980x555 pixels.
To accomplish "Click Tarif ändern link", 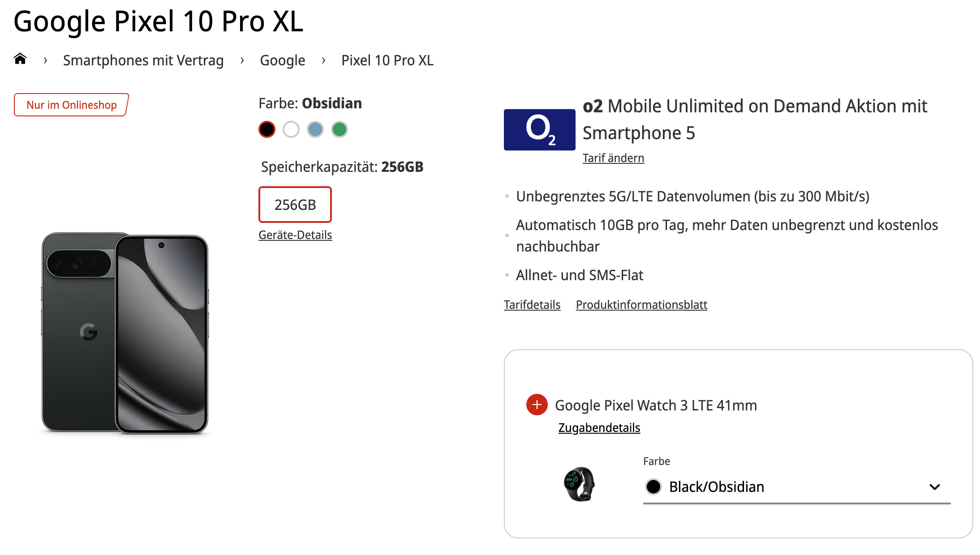I will 613,158.
